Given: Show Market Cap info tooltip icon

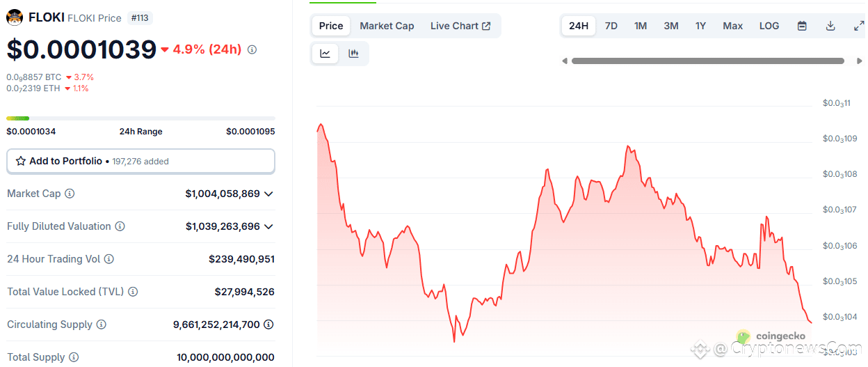Looking at the screenshot, I should click(x=70, y=194).
